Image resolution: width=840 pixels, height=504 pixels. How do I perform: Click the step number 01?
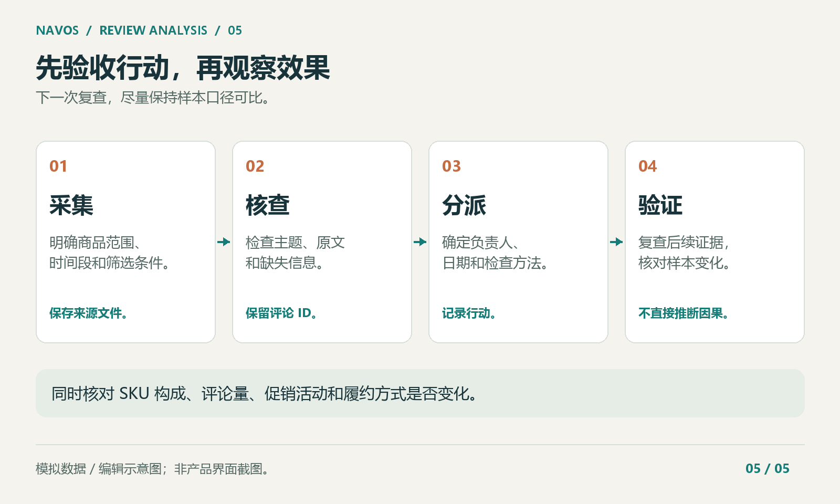point(58,166)
